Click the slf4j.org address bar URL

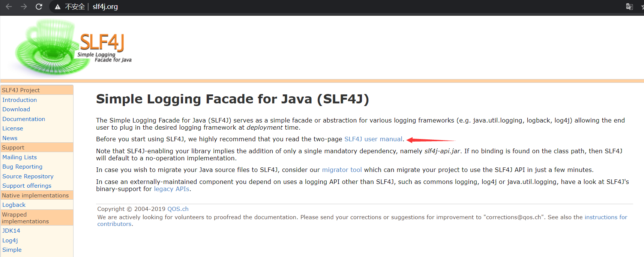click(x=105, y=7)
